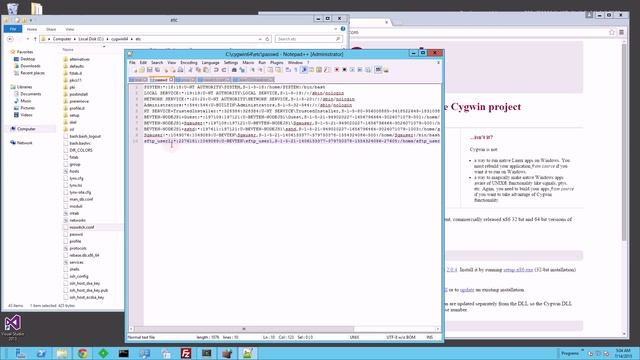The height and width of the screenshot is (360, 640).
Task: Expand the Explorer address bar history dropdown
Action: (260, 39)
